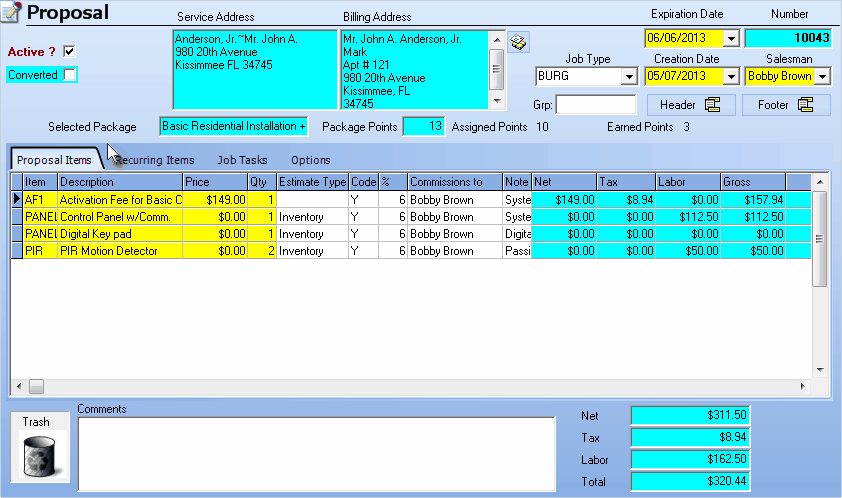The image size is (842, 498).
Task: Switch to the Proposal Items tab
Action: [x=54, y=160]
